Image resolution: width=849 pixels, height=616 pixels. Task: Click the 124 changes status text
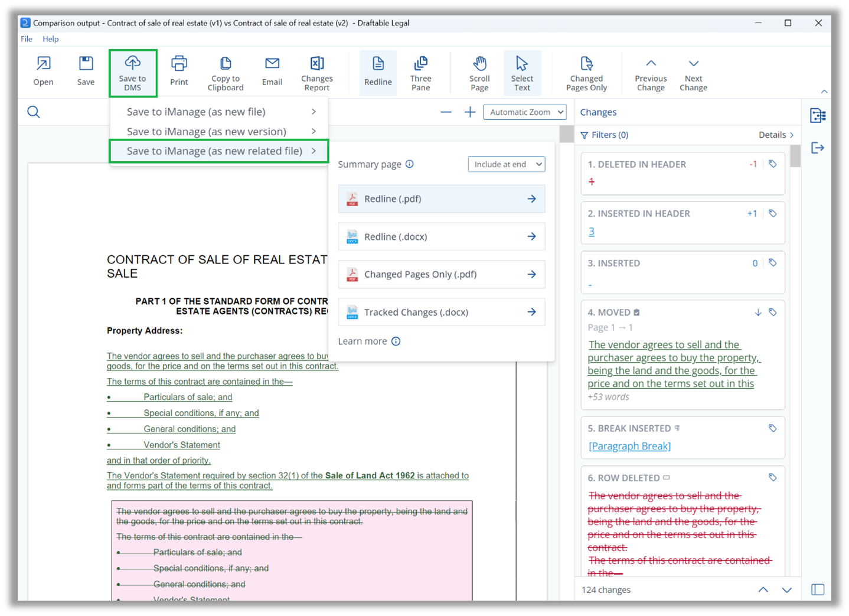point(606,590)
